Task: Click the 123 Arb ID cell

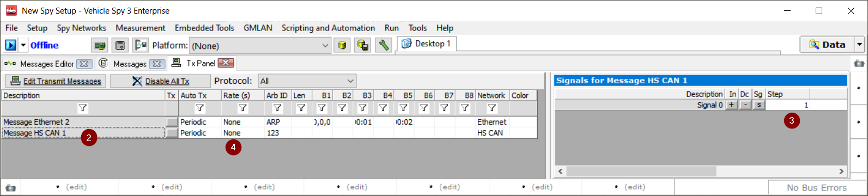Action: click(278, 133)
